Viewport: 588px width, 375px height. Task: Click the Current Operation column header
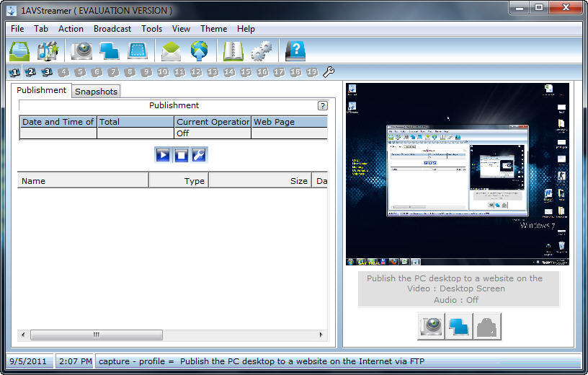tap(213, 122)
